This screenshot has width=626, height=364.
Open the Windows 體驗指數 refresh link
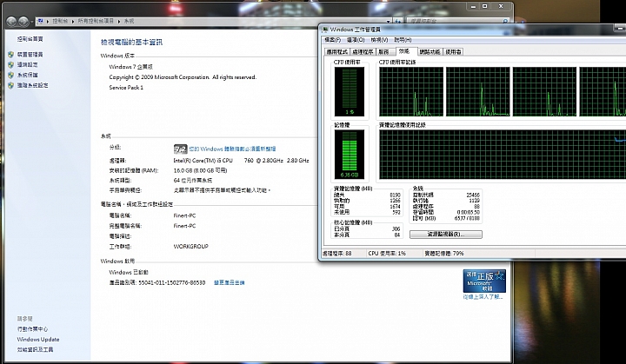click(232, 149)
